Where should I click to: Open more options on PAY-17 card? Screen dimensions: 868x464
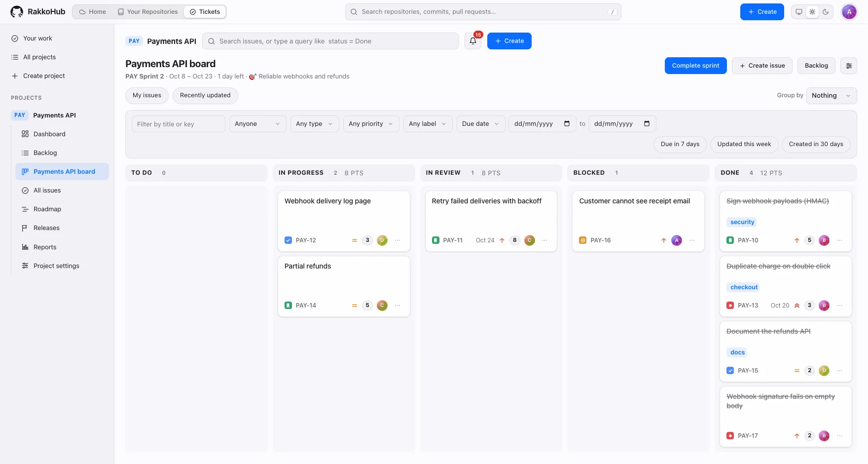(x=839, y=436)
